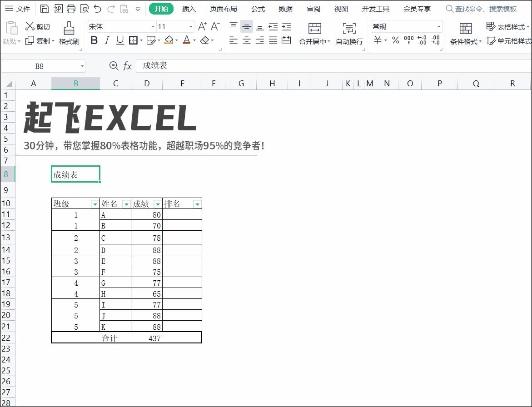Select the Format Painter (格式刷) tool
The image size is (532, 407).
point(69,33)
